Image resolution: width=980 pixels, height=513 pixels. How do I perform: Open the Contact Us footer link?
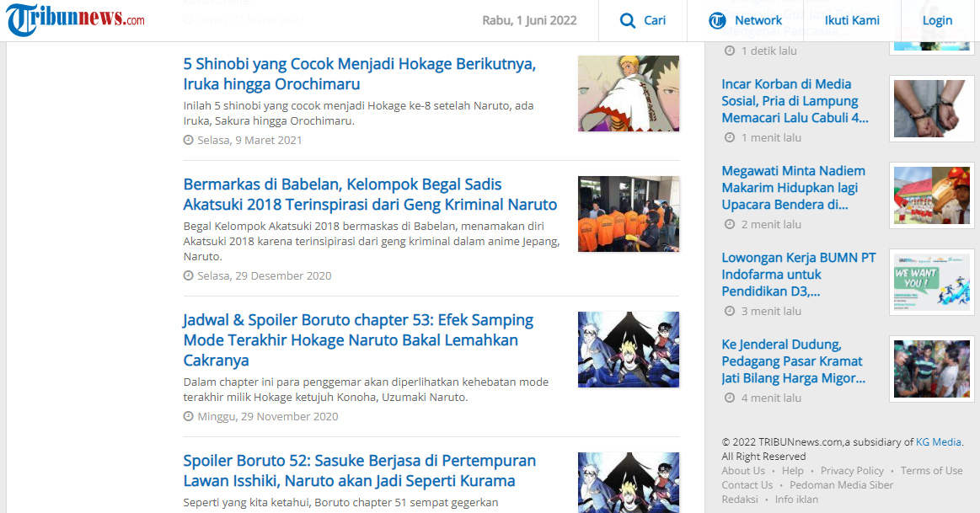(747, 485)
